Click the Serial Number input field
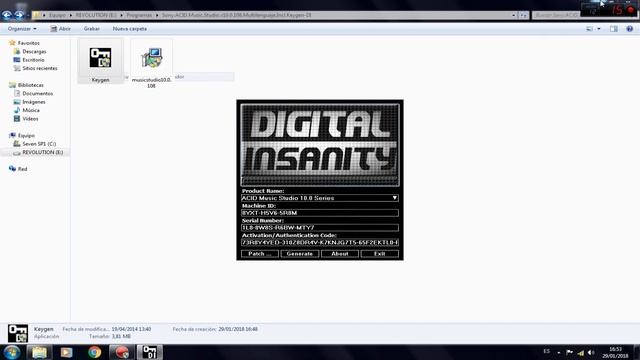This screenshot has height=360, width=640. pyautogui.click(x=320, y=228)
